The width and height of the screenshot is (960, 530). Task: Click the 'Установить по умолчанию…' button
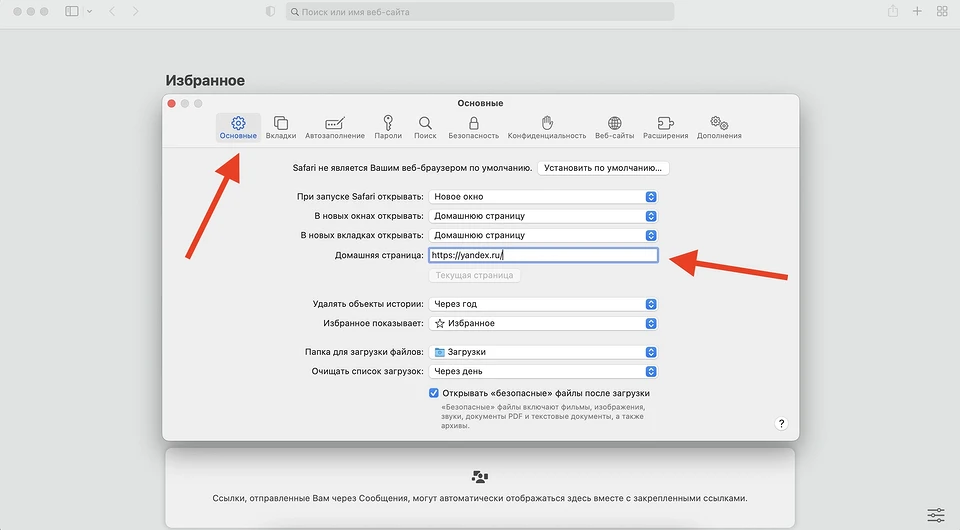pos(603,168)
